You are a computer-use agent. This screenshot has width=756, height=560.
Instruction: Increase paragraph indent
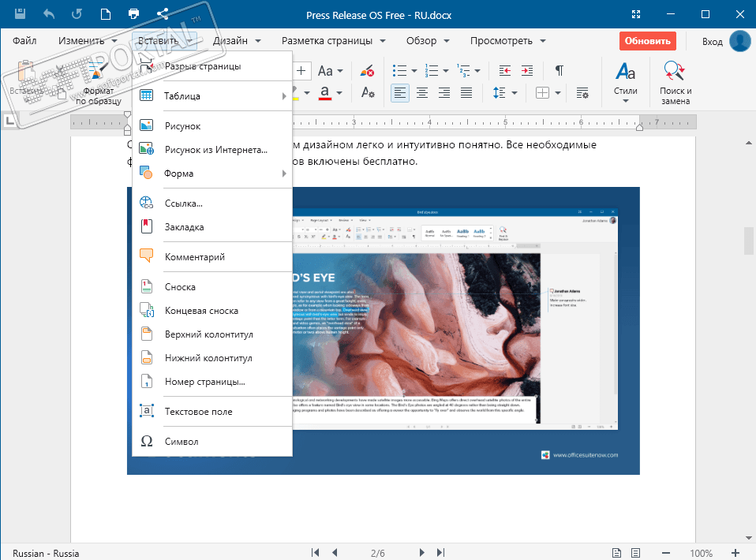(x=527, y=71)
